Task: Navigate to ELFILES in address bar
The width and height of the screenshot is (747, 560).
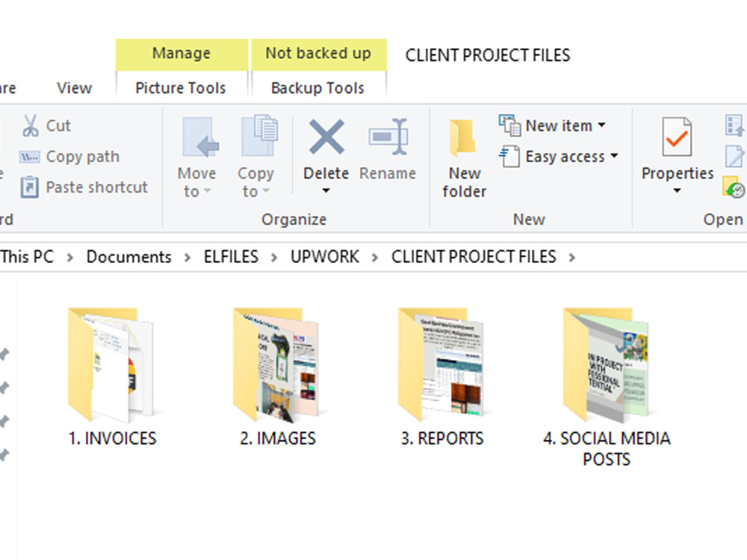Action: click(x=231, y=257)
